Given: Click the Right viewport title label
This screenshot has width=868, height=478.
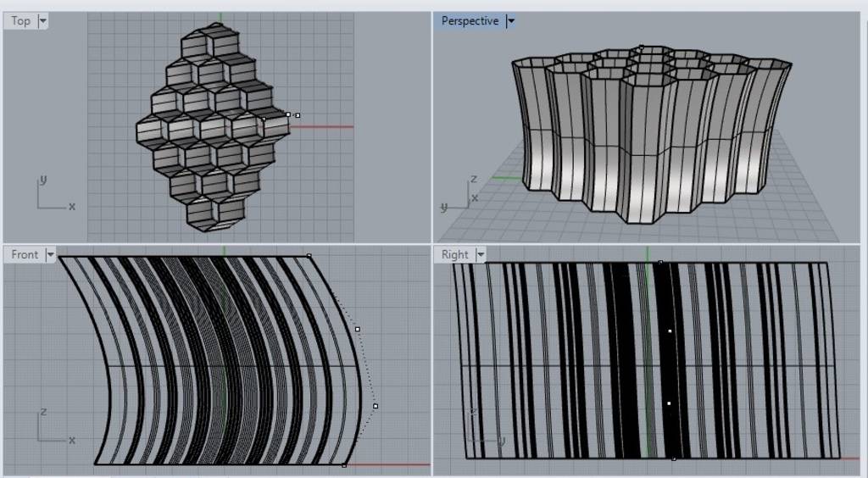Looking at the screenshot, I should point(454,254).
